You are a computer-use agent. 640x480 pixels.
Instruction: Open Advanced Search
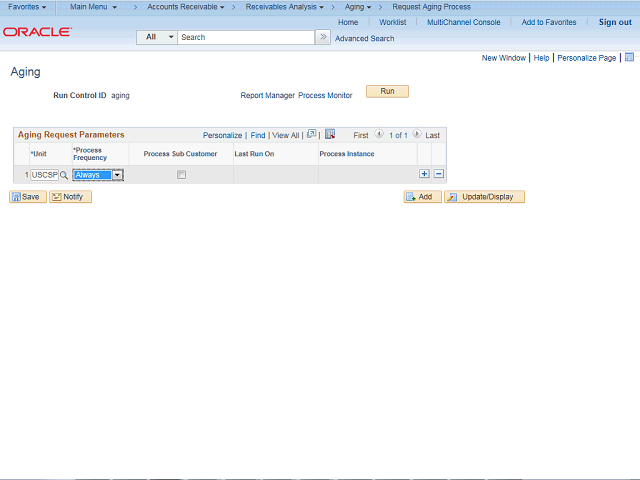coord(364,38)
